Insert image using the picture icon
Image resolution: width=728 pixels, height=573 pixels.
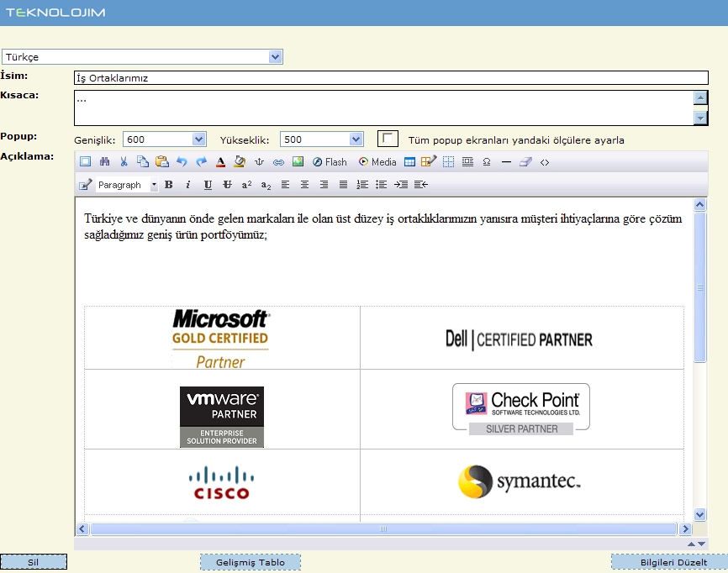pos(298,162)
